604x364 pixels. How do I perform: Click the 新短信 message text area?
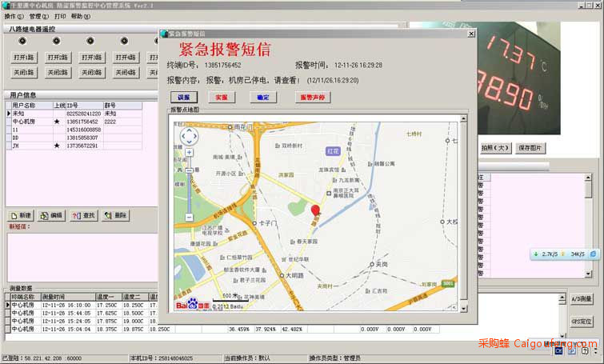coord(82,258)
